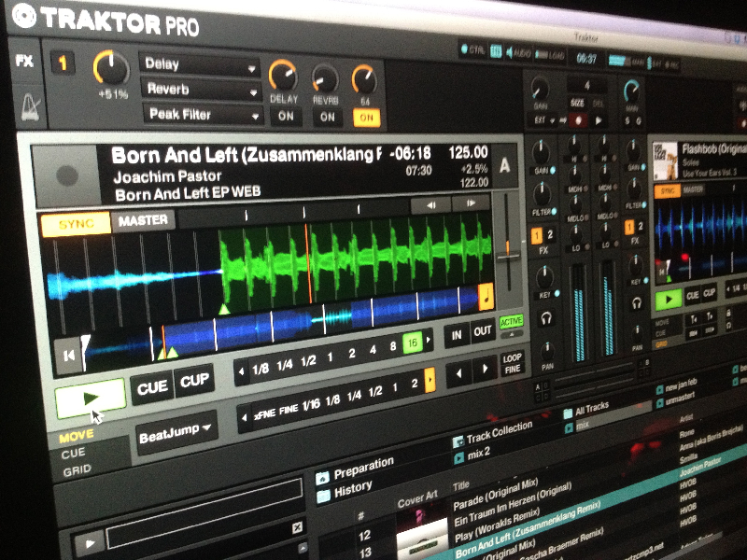Click the mix 2 playlist icon
The image size is (747, 560).
pyautogui.click(x=458, y=458)
